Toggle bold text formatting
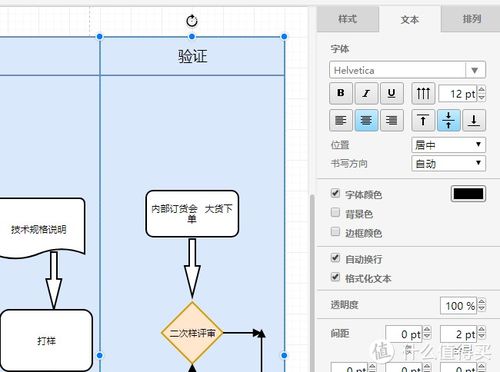 (x=341, y=93)
